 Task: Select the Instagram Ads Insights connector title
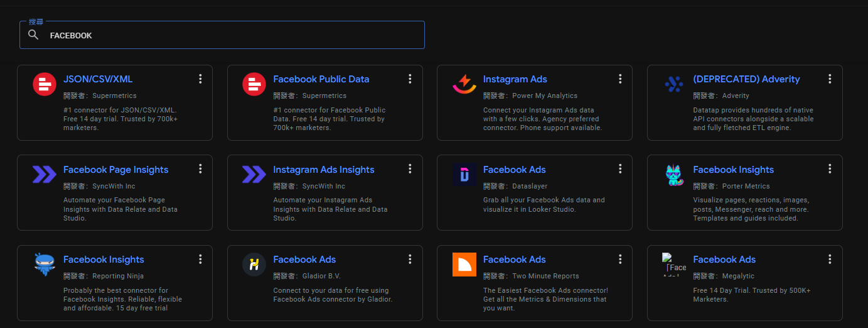click(324, 170)
